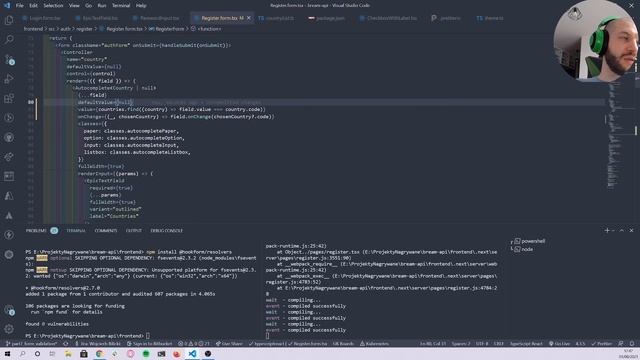The height and width of the screenshot is (360, 640).
Task: Open the Explorer view in activity bar
Action: [9, 20]
